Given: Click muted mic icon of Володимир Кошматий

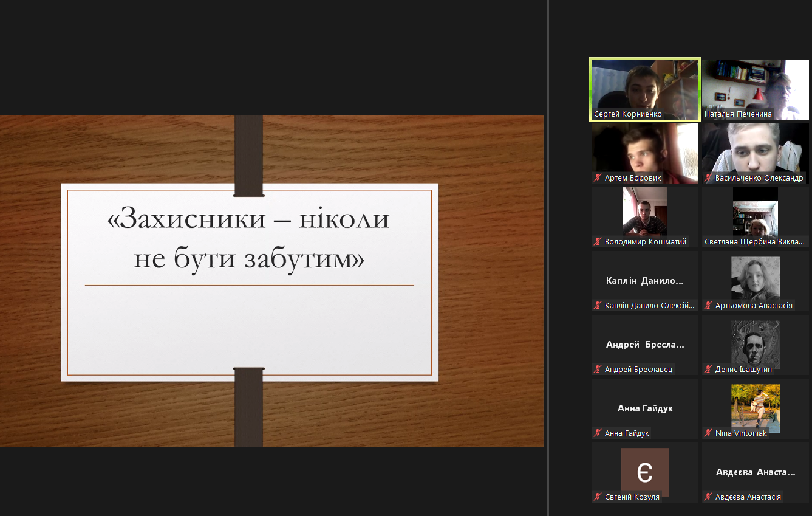Looking at the screenshot, I should click(598, 242).
